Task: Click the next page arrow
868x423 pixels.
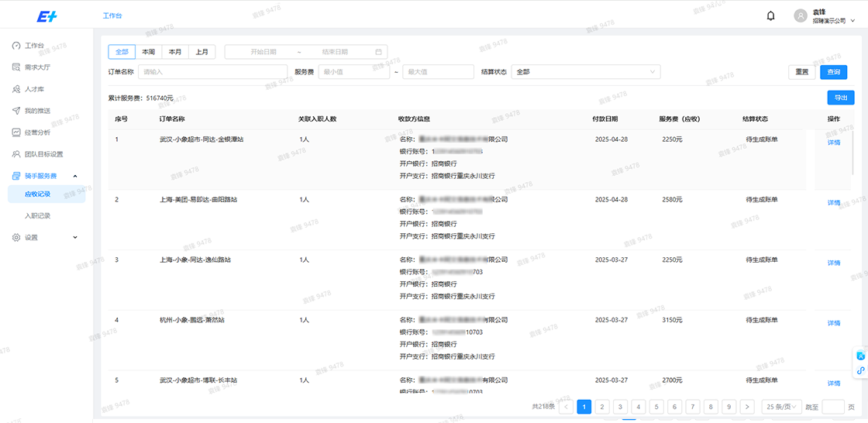Action: (x=747, y=407)
